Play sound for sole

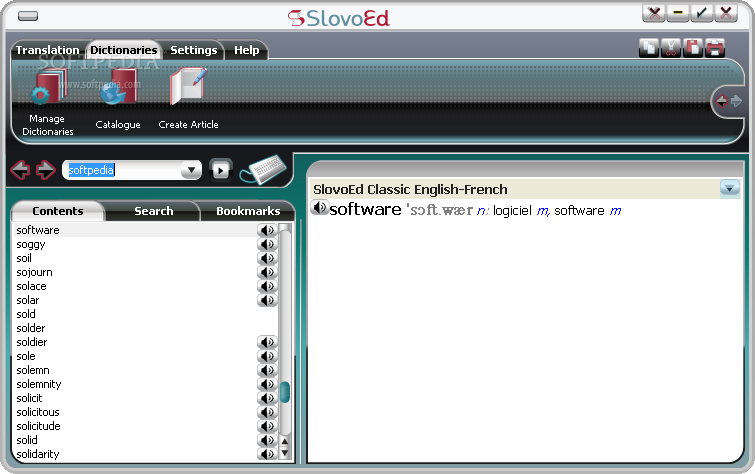pos(267,356)
